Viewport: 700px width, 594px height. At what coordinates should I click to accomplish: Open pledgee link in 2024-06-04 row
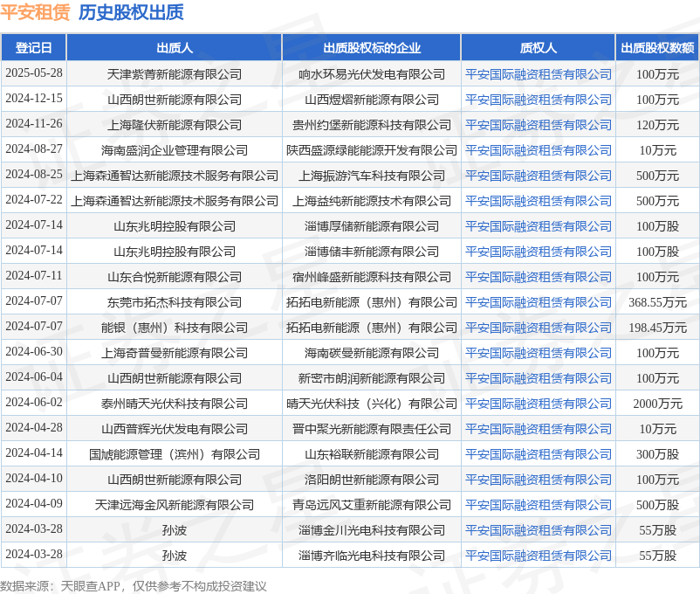[539, 378]
